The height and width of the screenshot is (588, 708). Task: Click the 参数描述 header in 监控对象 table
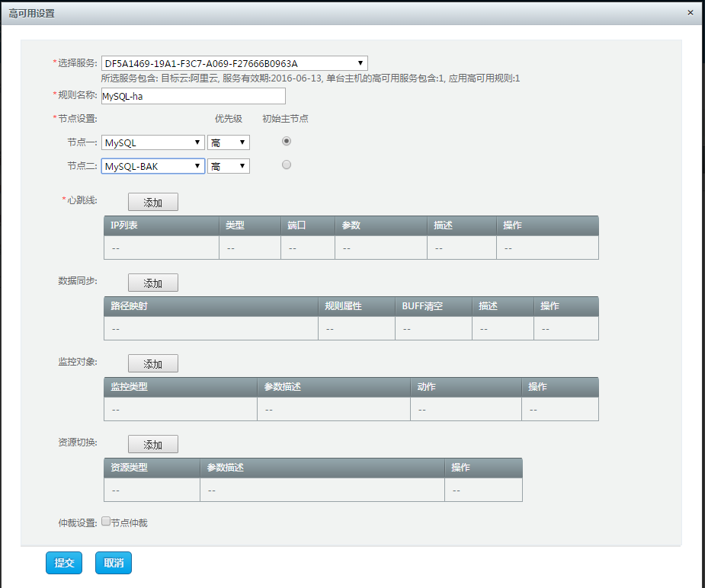(334, 387)
